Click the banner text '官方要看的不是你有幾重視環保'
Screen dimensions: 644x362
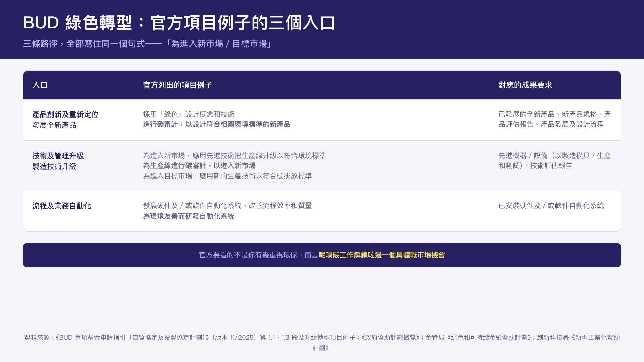(248, 255)
